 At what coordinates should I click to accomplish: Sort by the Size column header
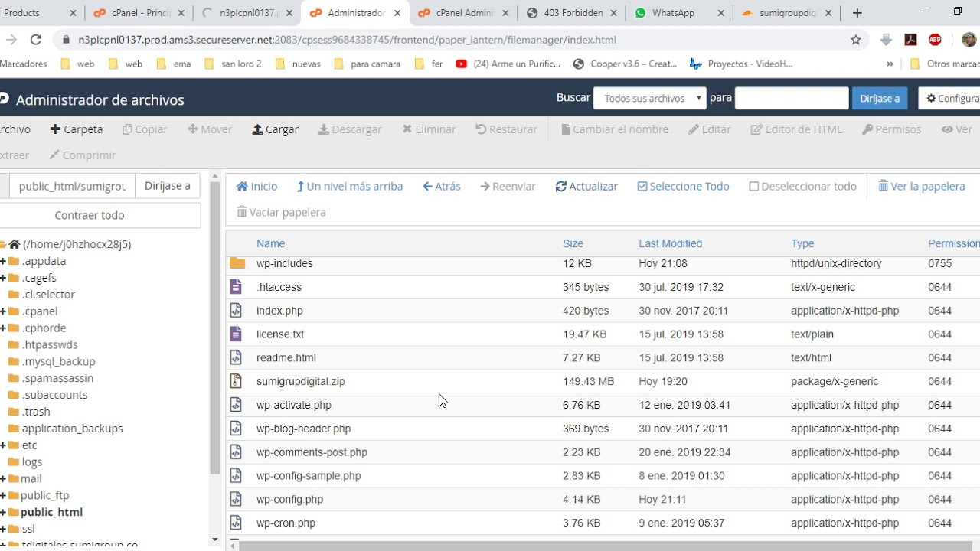point(573,243)
